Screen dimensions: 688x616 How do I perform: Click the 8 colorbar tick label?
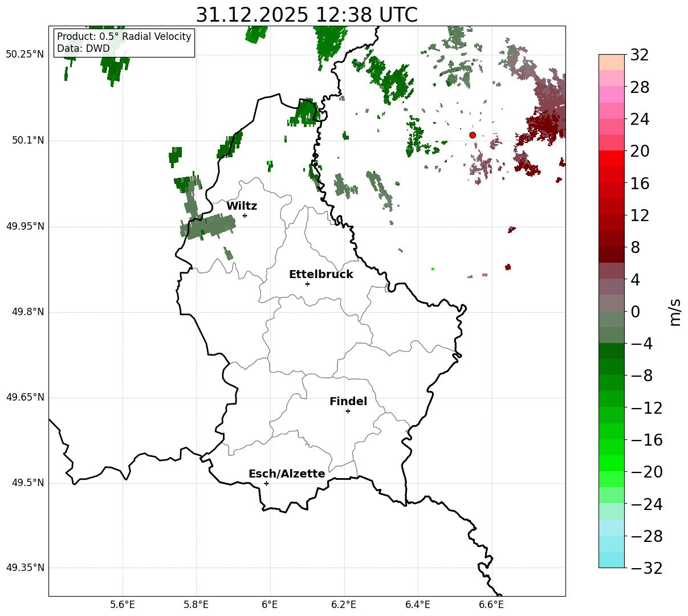635,248
